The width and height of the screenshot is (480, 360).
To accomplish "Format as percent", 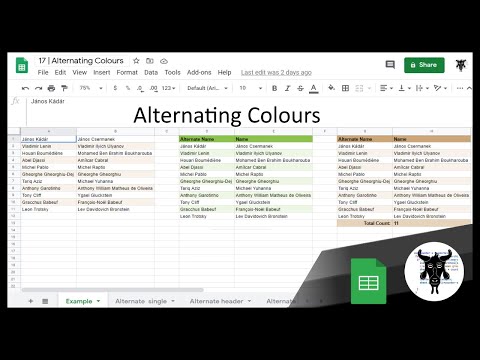I will click(x=128, y=88).
